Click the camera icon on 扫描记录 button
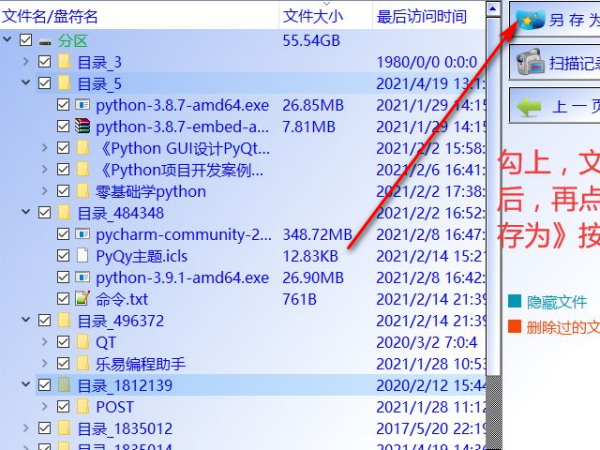Image resolution: width=600 pixels, height=450 pixels. (530, 62)
